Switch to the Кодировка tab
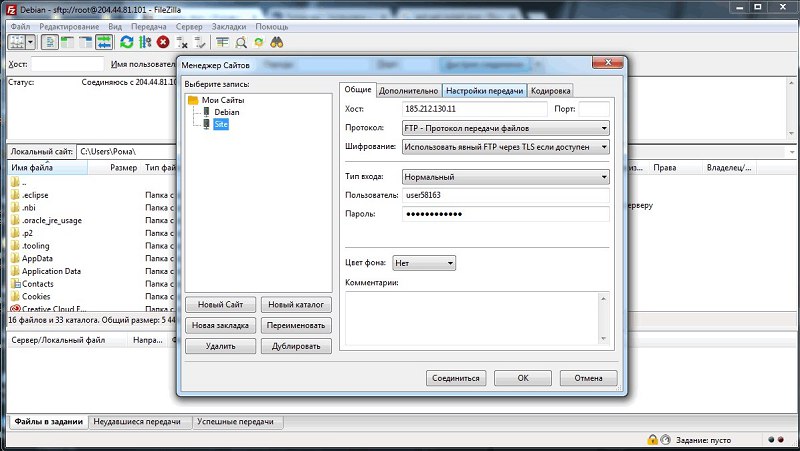The width and height of the screenshot is (800, 451). [x=550, y=90]
